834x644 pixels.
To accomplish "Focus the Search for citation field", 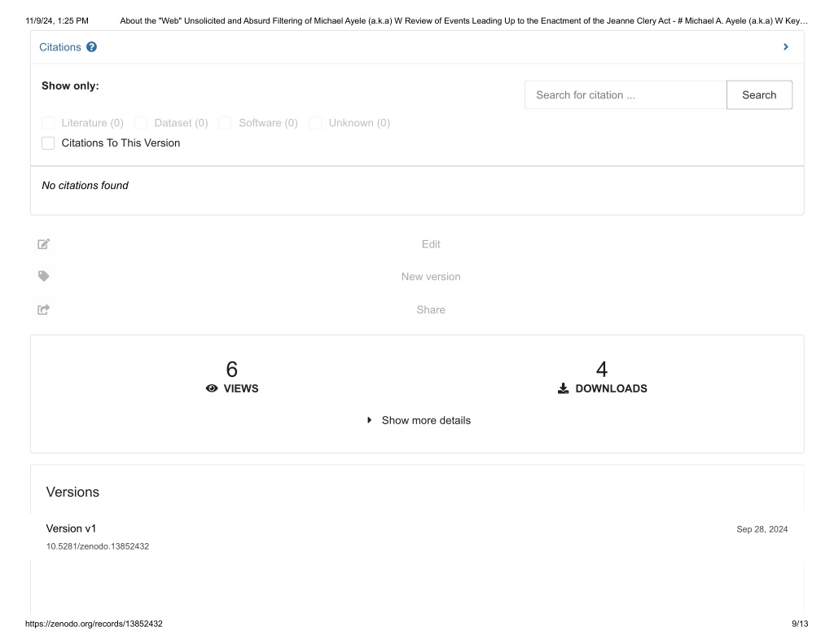I will 625,95.
